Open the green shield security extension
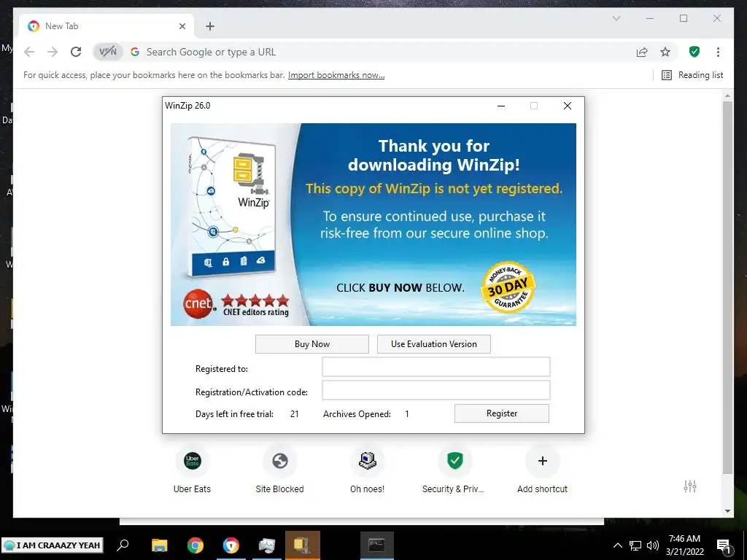The width and height of the screenshot is (747, 560). coord(694,52)
